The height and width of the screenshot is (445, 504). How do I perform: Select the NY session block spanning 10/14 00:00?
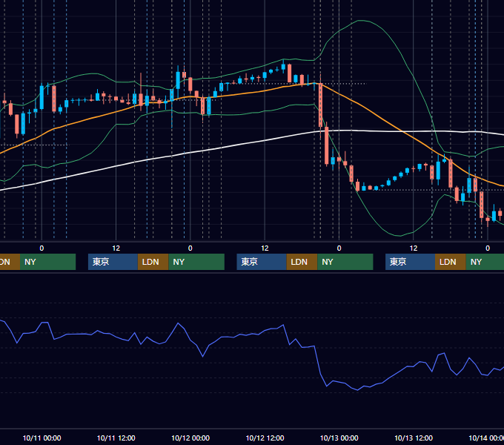click(485, 262)
